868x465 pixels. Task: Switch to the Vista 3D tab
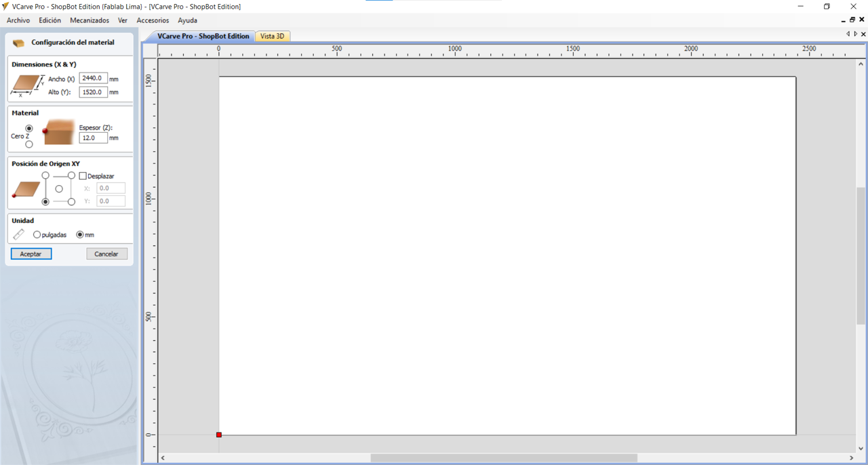point(273,36)
